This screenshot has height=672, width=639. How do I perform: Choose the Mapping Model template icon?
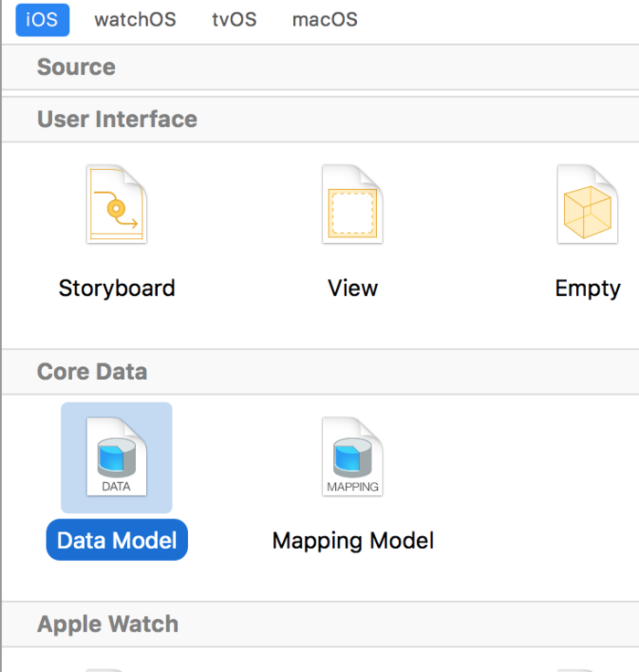click(352, 457)
